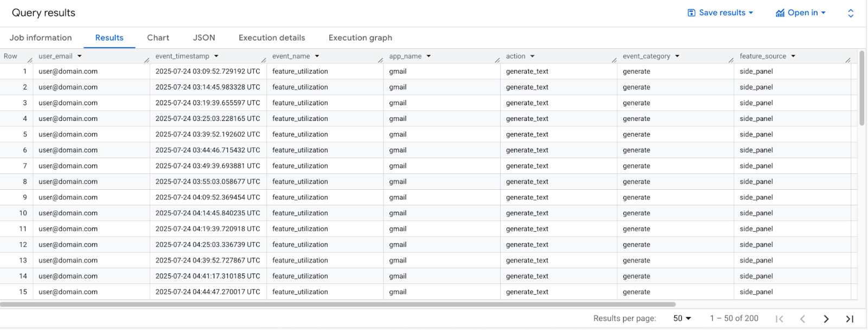
Task: Click the Row column resize handle
Action: coord(30,60)
